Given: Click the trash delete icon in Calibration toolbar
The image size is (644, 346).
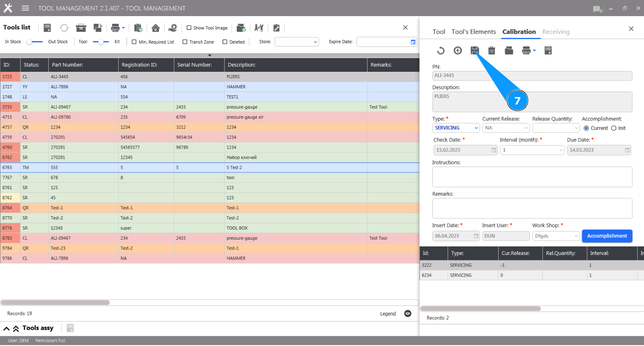Looking at the screenshot, I should (492, 51).
